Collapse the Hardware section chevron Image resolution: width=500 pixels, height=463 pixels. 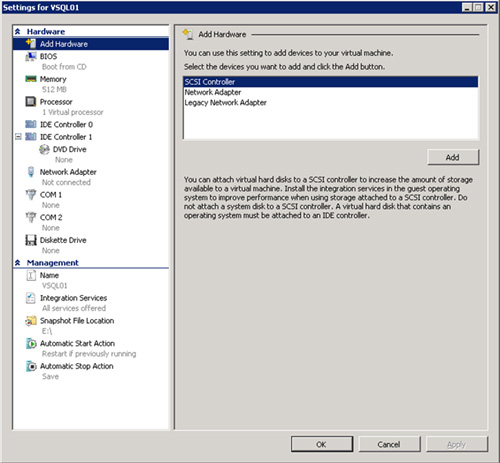point(18,32)
